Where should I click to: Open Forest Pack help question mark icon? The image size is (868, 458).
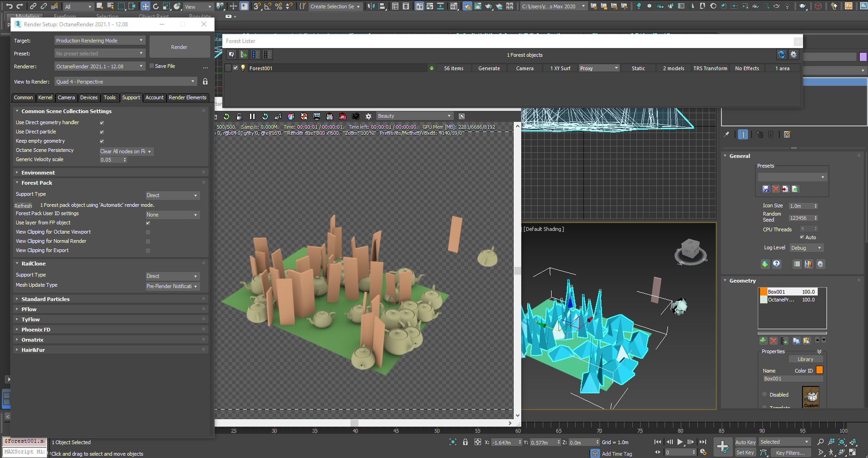[777, 264]
